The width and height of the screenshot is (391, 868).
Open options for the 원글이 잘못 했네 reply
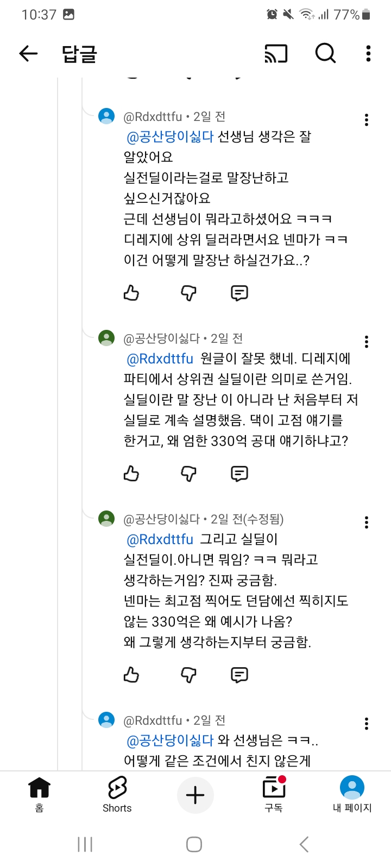(x=367, y=341)
